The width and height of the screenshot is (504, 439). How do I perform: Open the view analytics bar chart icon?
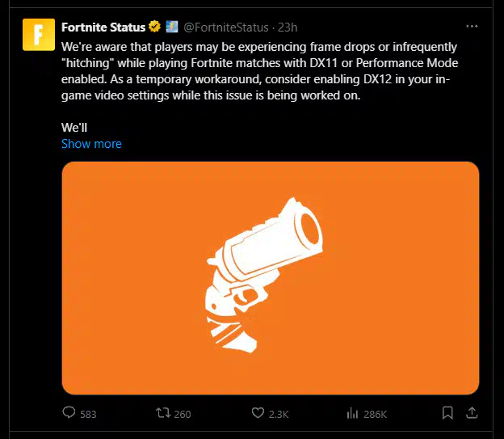352,413
